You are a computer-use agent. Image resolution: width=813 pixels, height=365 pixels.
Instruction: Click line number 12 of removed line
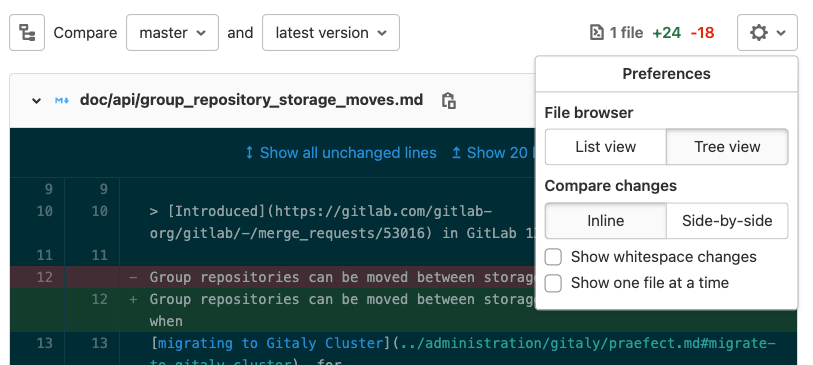[x=45, y=277]
